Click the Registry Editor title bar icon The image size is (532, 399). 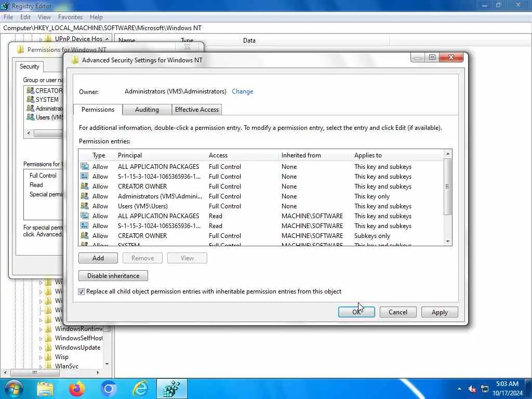pos(5,6)
